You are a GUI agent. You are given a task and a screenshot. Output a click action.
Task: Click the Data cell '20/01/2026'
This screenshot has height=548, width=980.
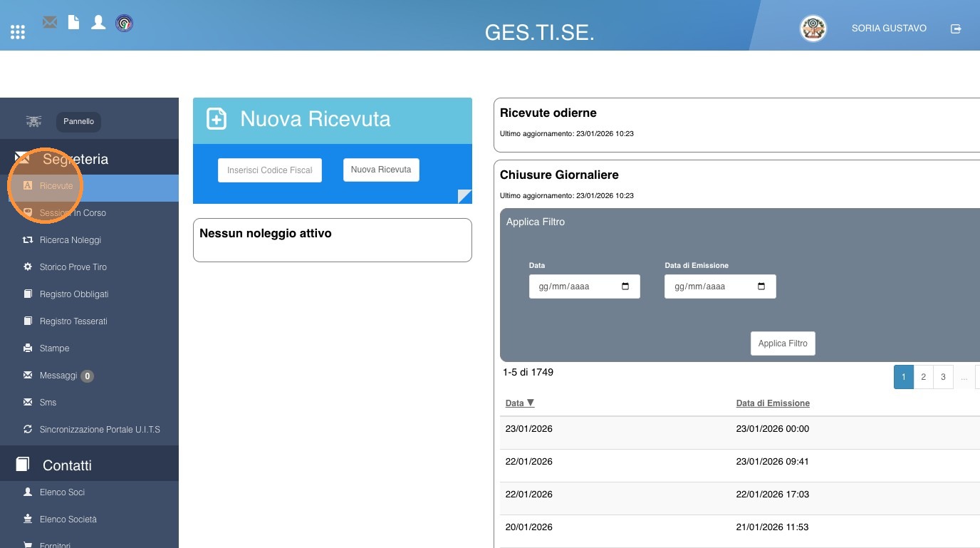coord(529,527)
